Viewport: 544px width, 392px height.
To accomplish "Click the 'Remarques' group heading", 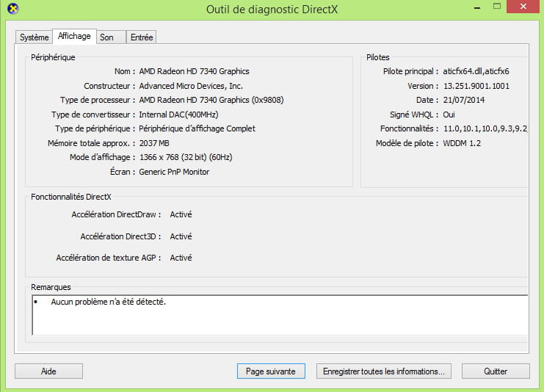I will [51, 287].
